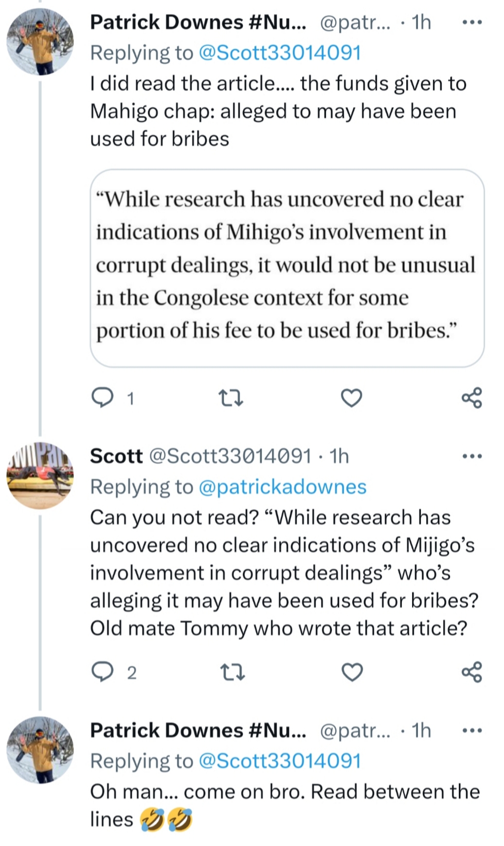
Task: Open Scott's profile via display name
Action: tap(116, 456)
